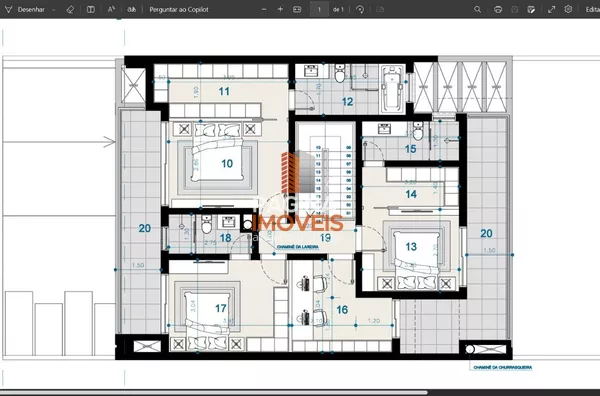Open the Desenhar dropdown arrow
This screenshot has width=600, height=396.
[54, 10]
